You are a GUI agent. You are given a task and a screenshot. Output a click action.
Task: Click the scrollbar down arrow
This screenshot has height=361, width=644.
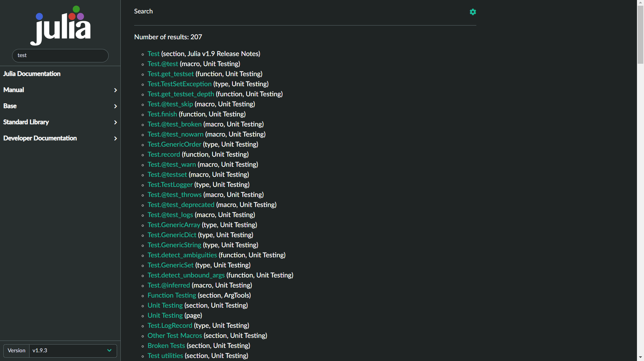pyautogui.click(x=640, y=358)
